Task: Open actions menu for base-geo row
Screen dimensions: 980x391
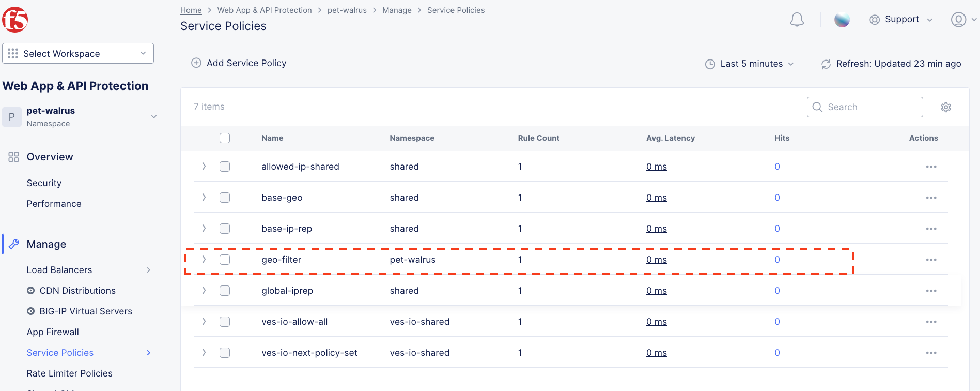Action: (931, 198)
